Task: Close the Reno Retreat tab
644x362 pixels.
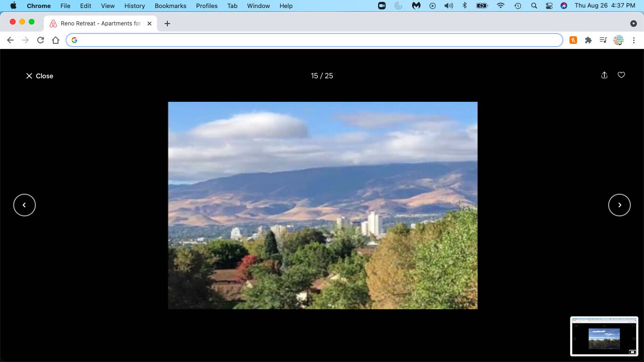Action: [x=149, y=23]
